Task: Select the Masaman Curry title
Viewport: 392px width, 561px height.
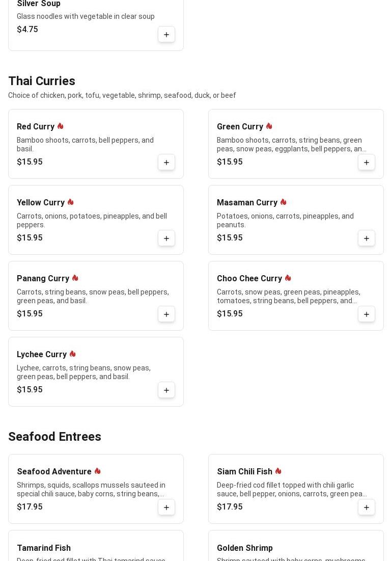Action: 247,203
